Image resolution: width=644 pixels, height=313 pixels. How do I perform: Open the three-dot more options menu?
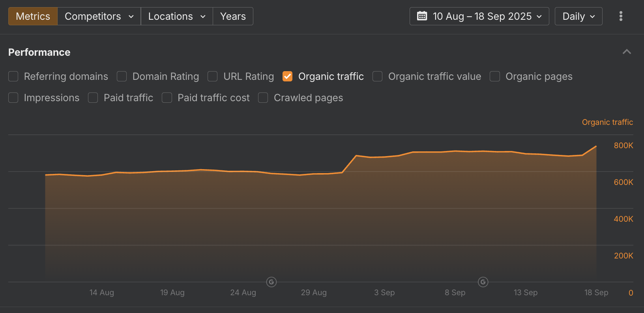(x=621, y=16)
